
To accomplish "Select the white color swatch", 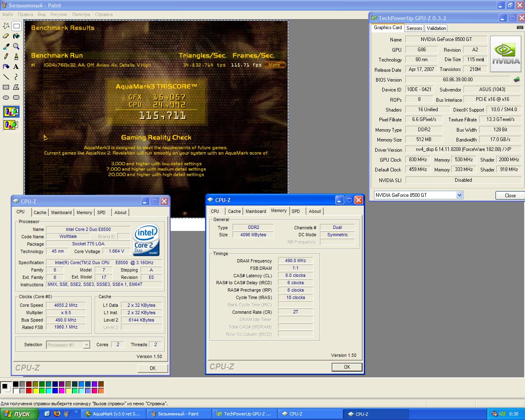I will point(16,391).
